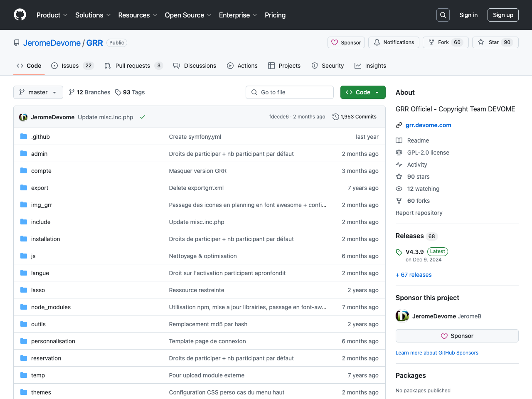Image resolution: width=532 pixels, height=399 pixels.
Task: Open the Projects tab
Action: (x=284, y=66)
